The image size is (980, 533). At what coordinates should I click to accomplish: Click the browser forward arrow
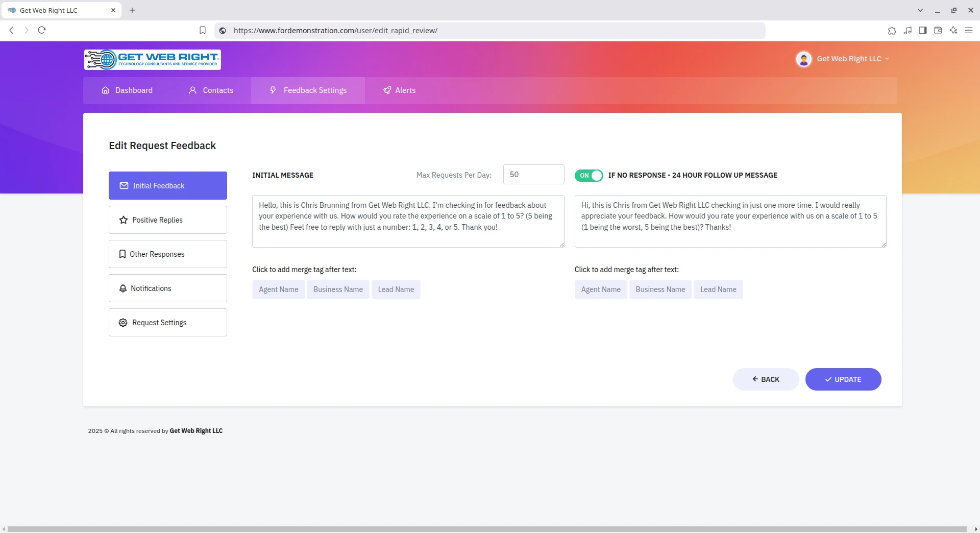(x=27, y=31)
